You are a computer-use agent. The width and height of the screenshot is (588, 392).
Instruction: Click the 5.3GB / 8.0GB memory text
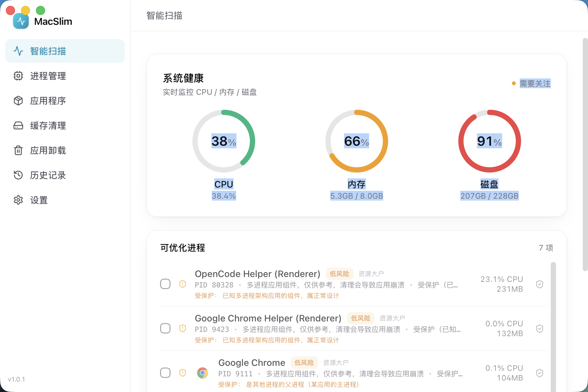(x=357, y=196)
